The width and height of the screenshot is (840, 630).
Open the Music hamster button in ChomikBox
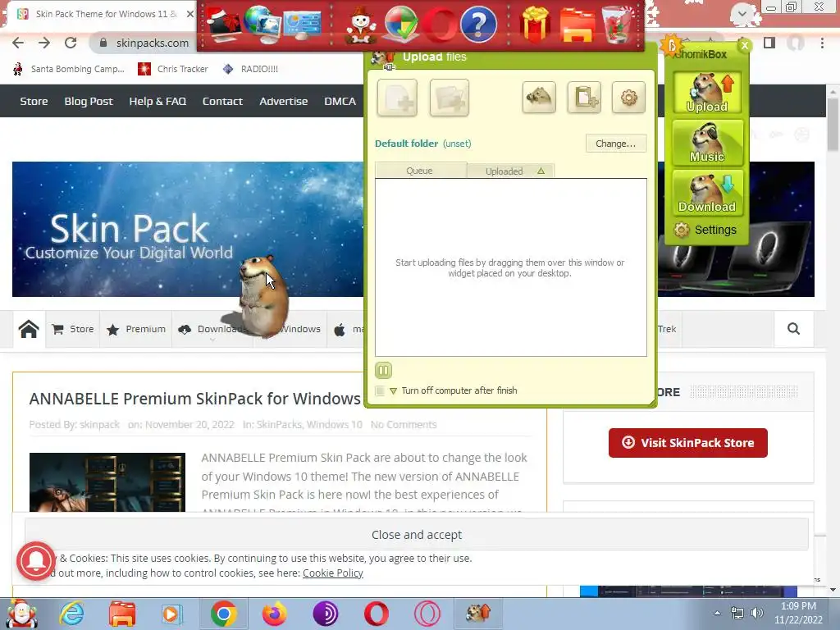pyautogui.click(x=707, y=143)
